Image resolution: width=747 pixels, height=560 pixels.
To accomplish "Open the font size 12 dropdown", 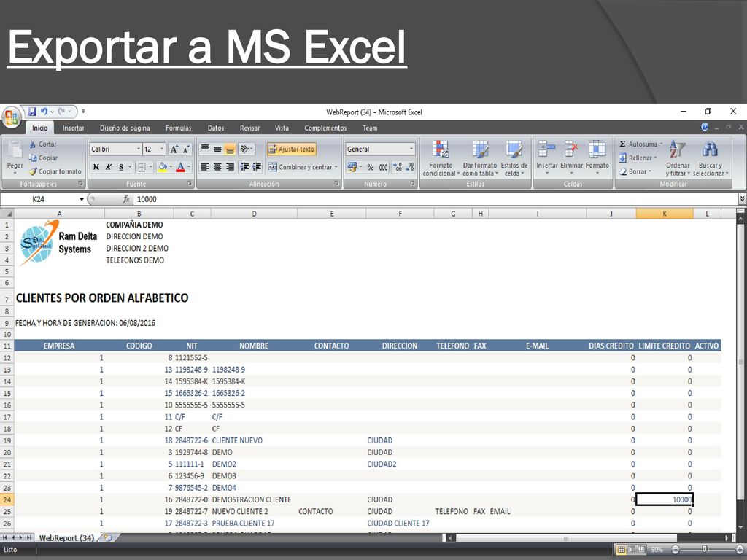I will [162, 149].
